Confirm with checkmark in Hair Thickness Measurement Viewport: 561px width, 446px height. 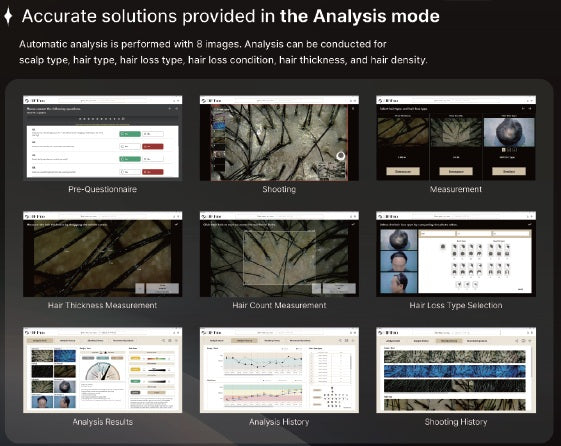click(x=176, y=225)
